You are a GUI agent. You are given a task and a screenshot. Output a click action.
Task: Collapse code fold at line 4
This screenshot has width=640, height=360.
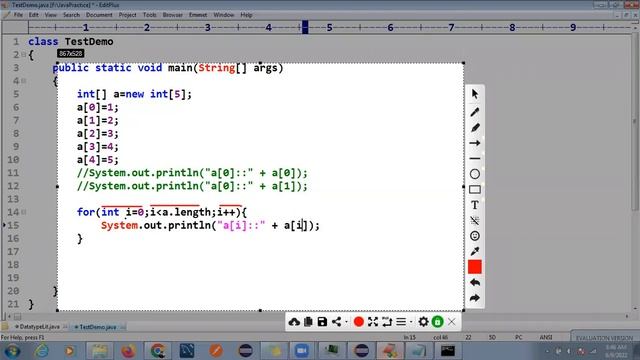coord(24,81)
